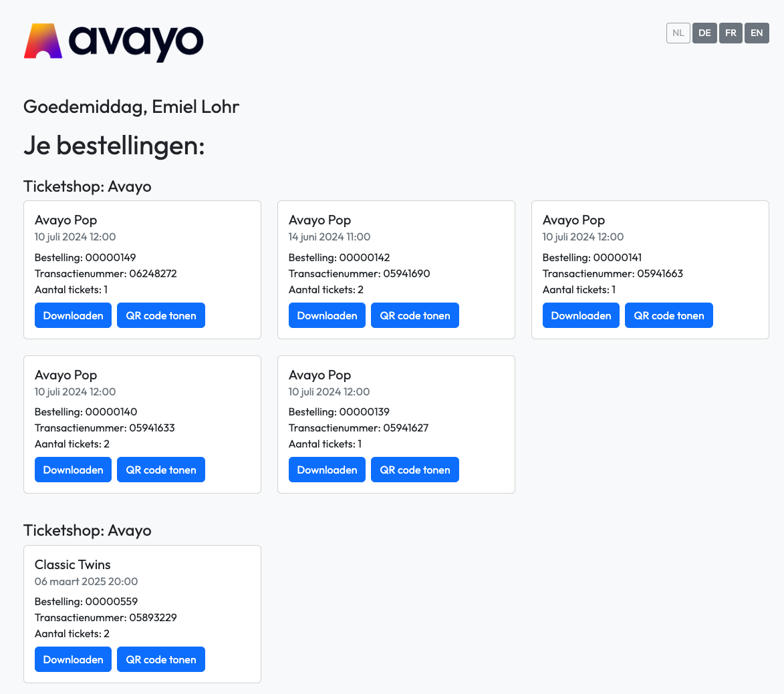Click Avayo Pop title of order 00000141

pyautogui.click(x=573, y=220)
